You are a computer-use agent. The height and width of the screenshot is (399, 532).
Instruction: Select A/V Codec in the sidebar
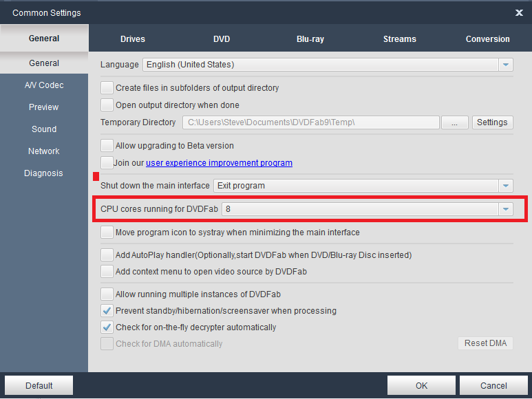coord(44,85)
